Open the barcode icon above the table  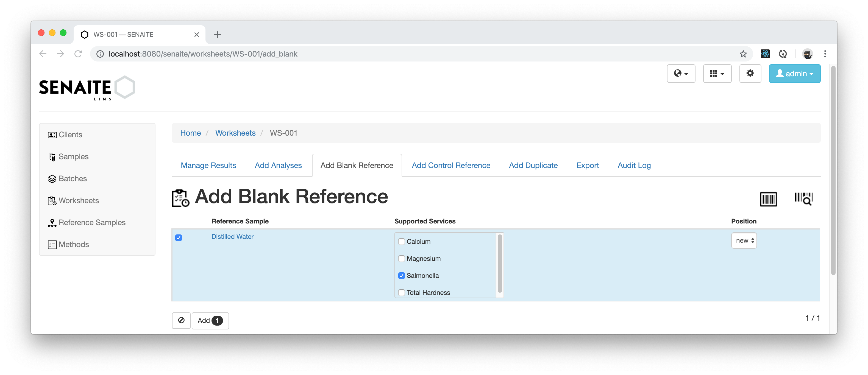click(768, 199)
